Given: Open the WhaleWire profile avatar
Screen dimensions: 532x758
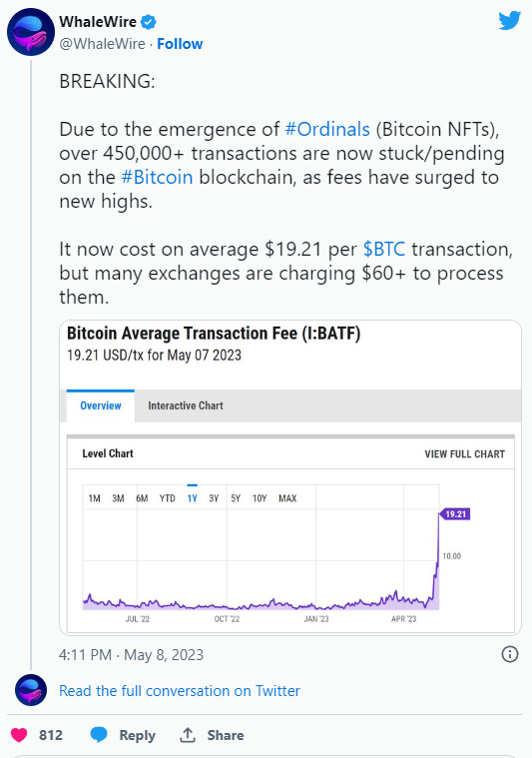Looking at the screenshot, I should pyautogui.click(x=31, y=32).
